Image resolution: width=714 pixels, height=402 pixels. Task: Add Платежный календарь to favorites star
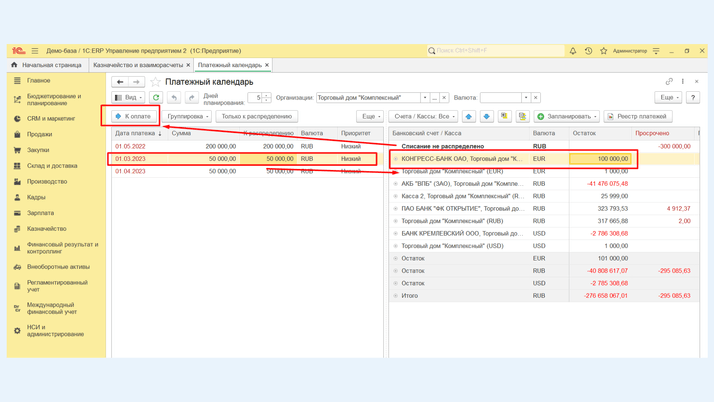[155, 82]
